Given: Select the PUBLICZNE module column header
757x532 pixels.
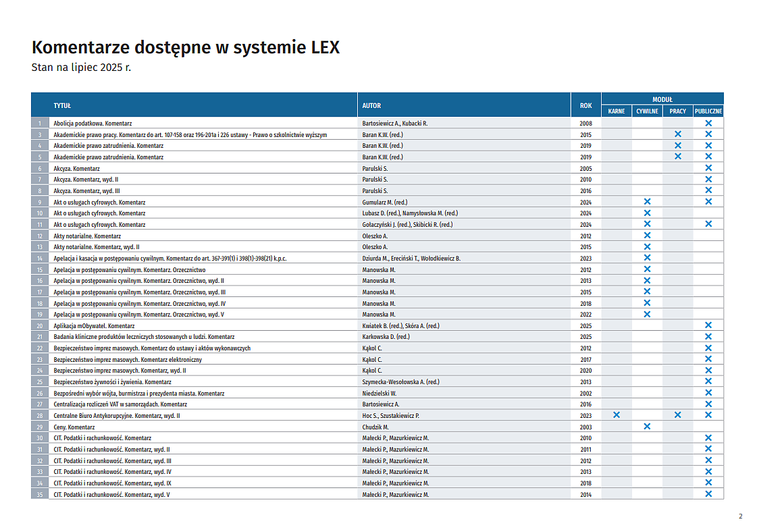Looking at the screenshot, I should [708, 111].
